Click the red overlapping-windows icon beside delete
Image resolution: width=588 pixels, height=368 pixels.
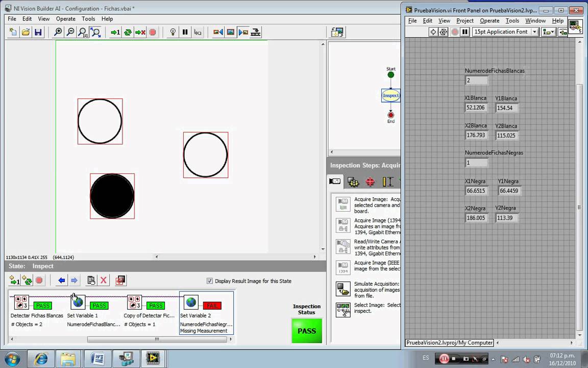click(120, 280)
